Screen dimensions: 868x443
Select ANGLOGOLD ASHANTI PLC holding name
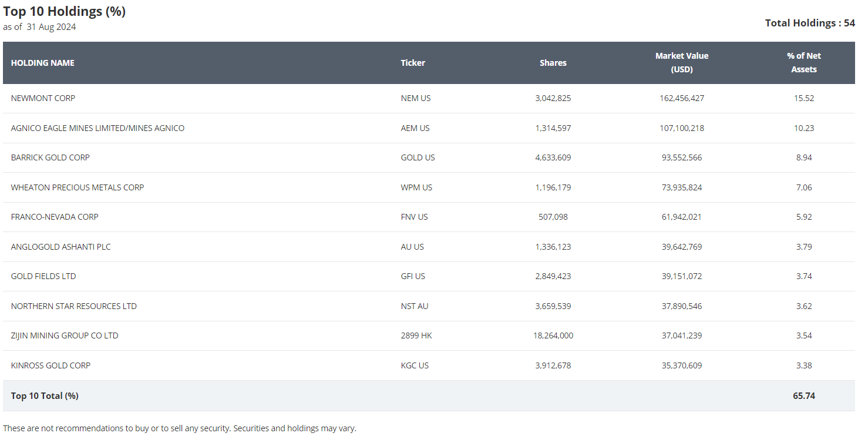[x=61, y=247]
